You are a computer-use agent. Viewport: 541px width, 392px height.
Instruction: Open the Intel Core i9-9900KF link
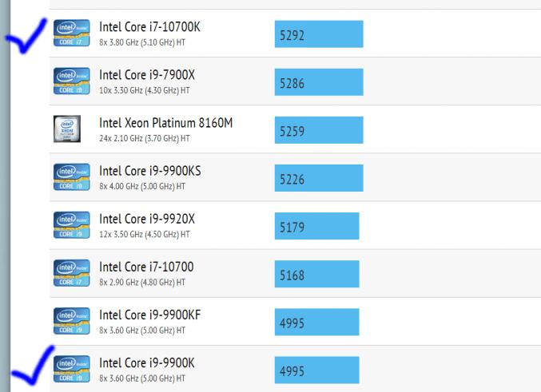(149, 315)
